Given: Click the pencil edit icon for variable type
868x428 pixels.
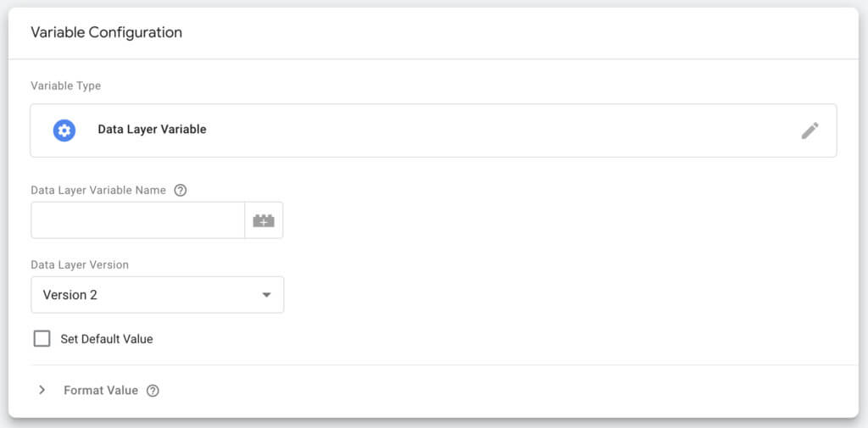Looking at the screenshot, I should 810,131.
